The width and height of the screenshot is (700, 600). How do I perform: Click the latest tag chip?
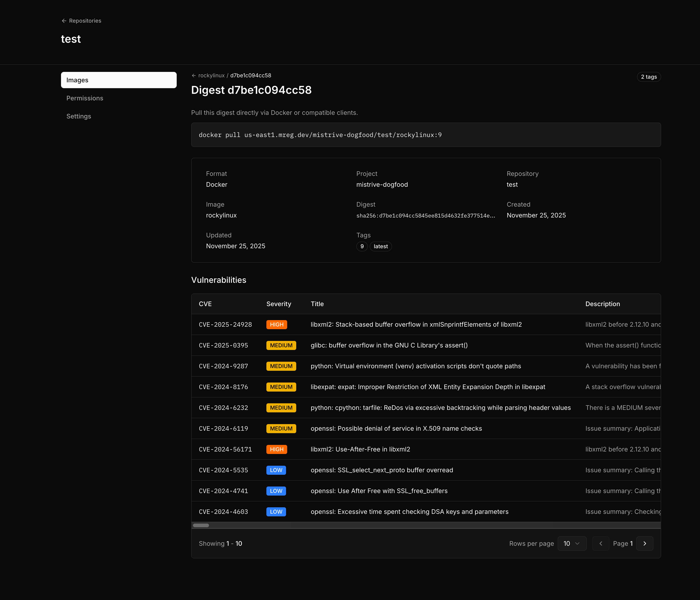click(381, 246)
